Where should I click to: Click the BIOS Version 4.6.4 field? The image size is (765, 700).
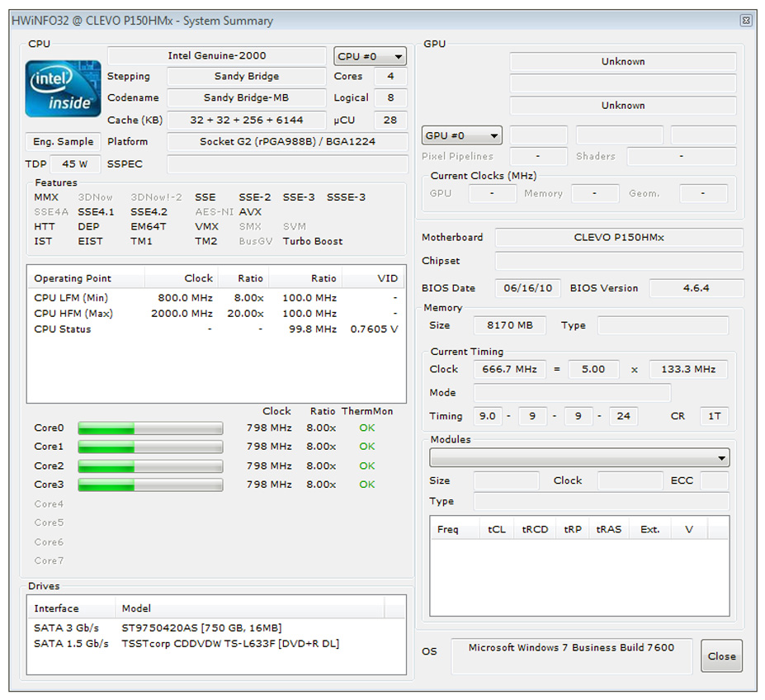[x=696, y=288]
